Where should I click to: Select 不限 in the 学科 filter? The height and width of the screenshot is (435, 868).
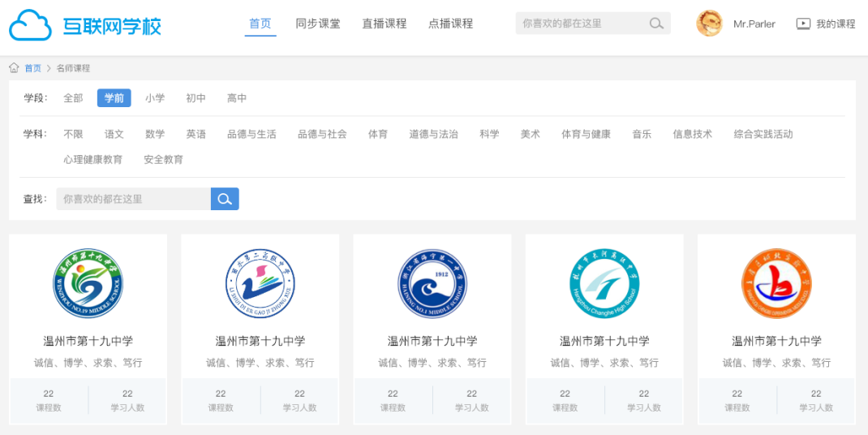click(x=73, y=134)
